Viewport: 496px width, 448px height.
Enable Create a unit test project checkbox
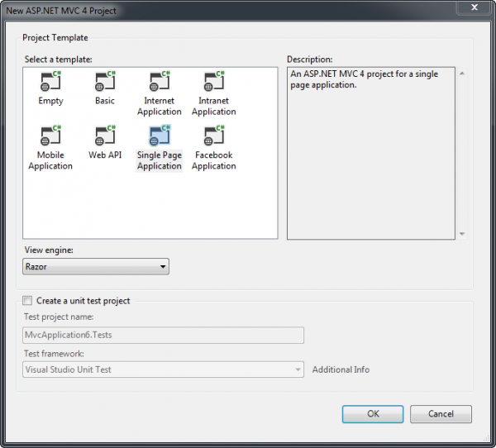click(27, 300)
